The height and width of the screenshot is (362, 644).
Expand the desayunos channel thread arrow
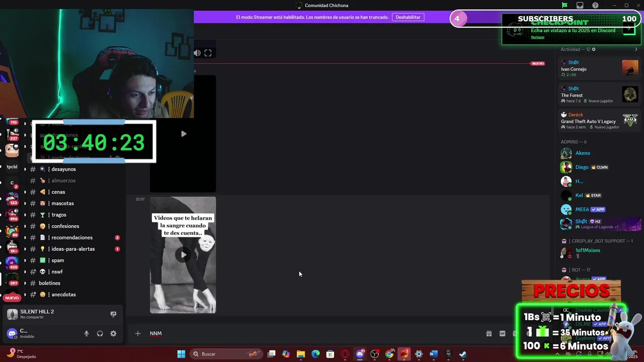(25, 169)
